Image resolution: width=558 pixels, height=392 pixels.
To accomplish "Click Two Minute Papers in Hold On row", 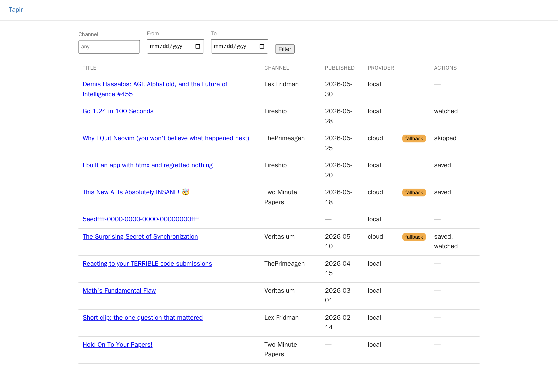I will coord(281,349).
